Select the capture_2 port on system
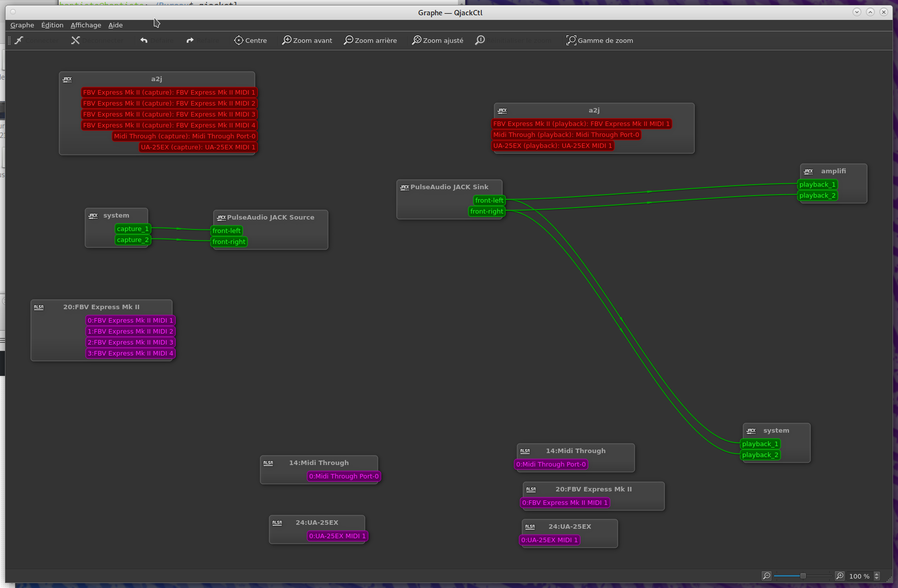 pos(133,240)
